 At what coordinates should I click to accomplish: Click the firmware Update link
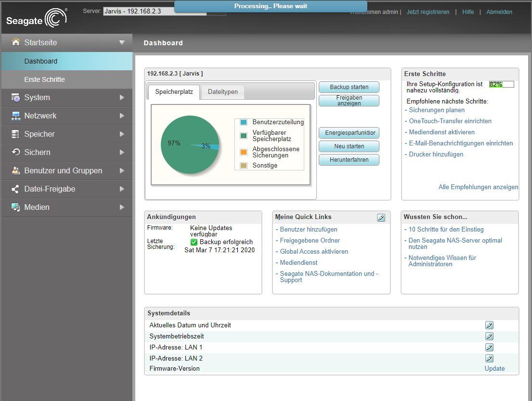(x=494, y=368)
